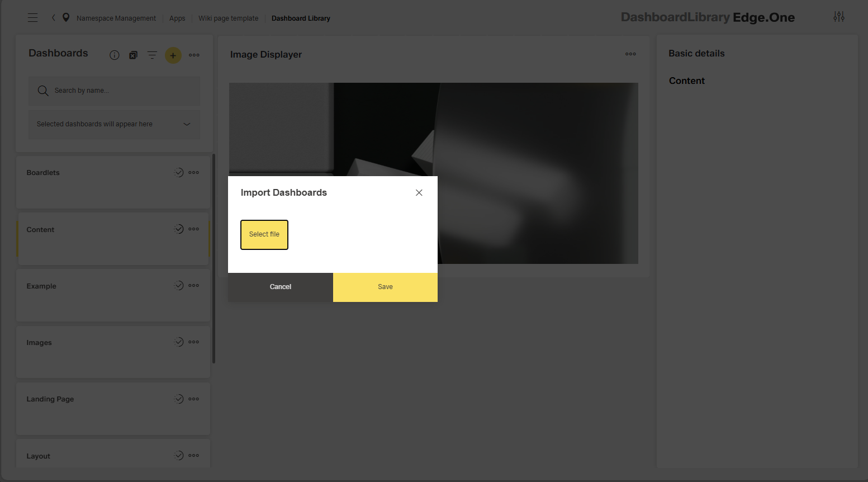Click the yellow plus icon to add dashboard
The height and width of the screenshot is (482, 868).
tap(173, 55)
